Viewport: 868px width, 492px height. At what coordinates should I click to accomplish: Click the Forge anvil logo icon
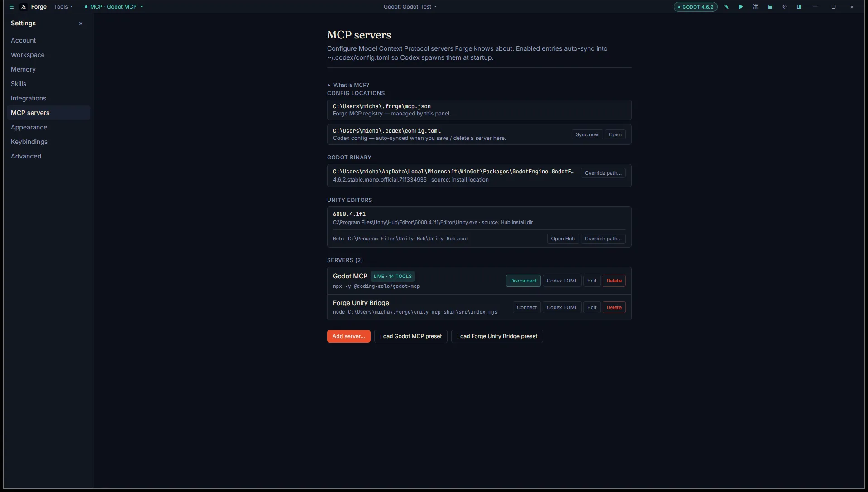[24, 7]
